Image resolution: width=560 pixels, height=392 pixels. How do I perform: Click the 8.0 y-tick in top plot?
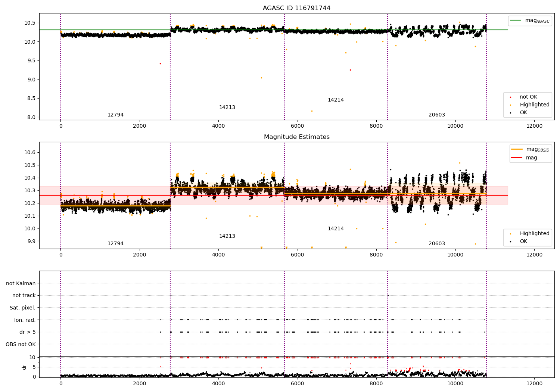click(x=31, y=118)
